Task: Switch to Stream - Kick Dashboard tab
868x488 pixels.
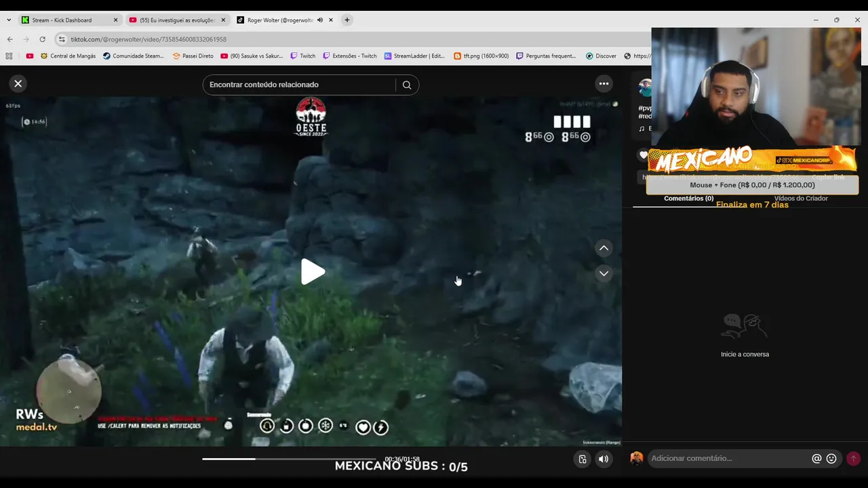Action: [x=68, y=20]
